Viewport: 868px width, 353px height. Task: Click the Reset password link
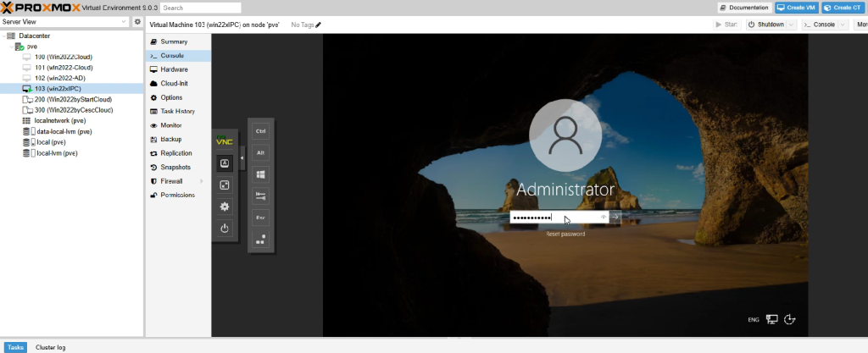[565, 234]
